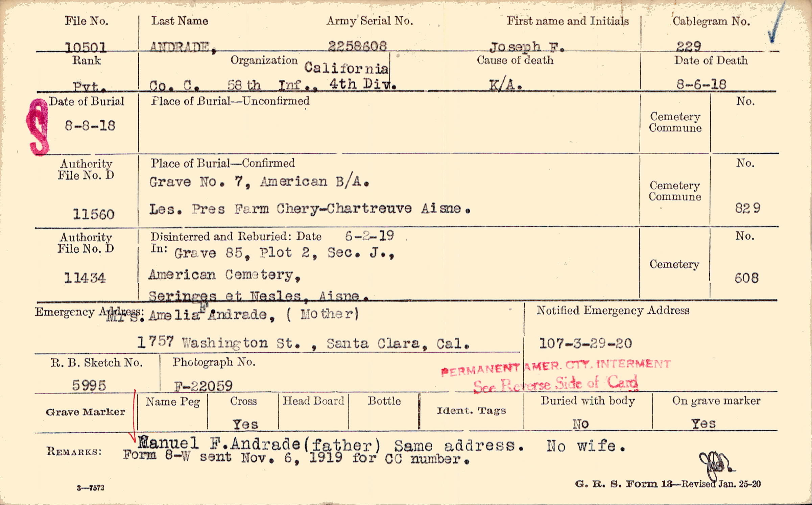
Task: Click the Date of Death 8-6-18
Action: (x=701, y=84)
